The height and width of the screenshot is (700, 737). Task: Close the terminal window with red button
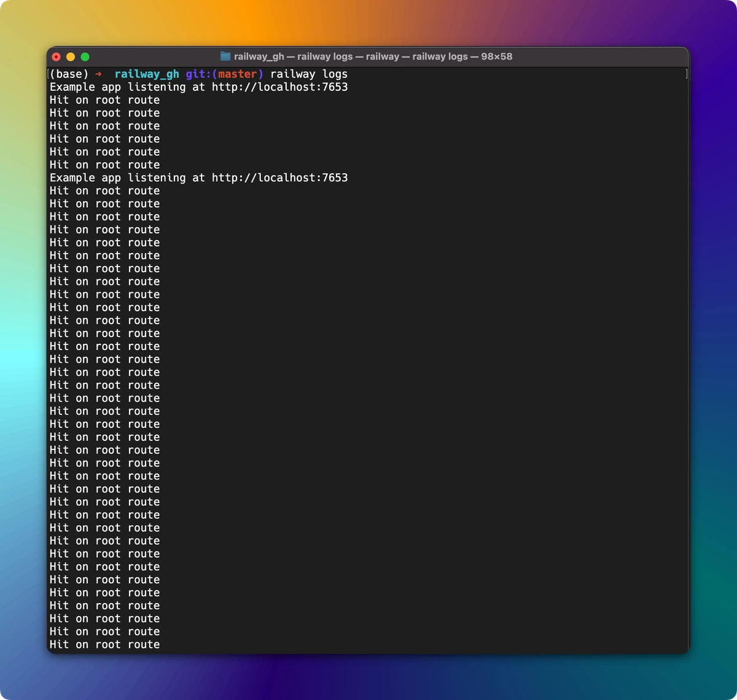click(x=57, y=56)
